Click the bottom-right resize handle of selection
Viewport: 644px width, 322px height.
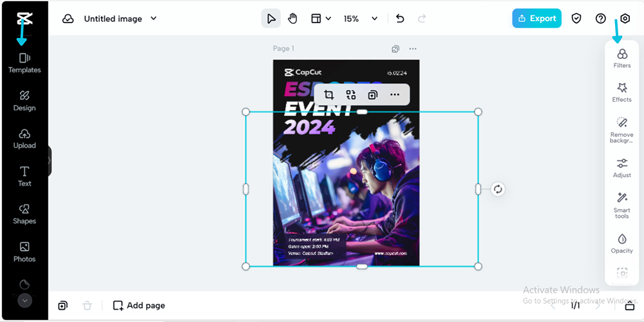[478, 267]
